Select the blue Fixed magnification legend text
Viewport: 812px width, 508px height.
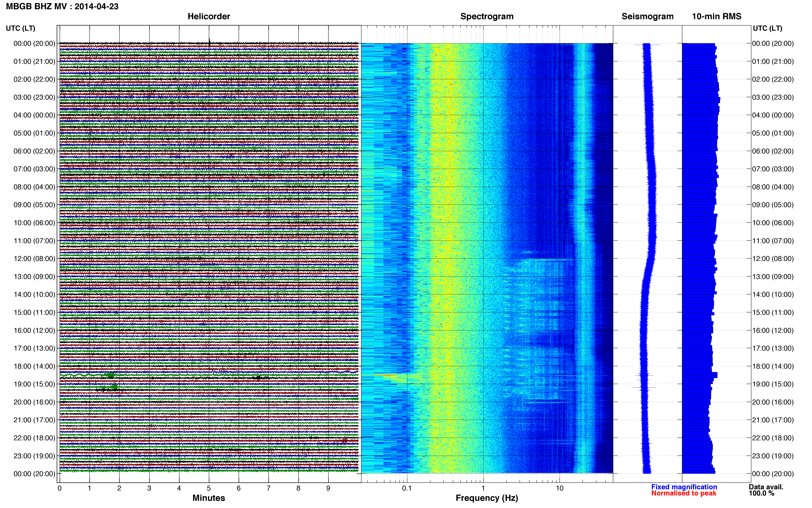pos(684,487)
